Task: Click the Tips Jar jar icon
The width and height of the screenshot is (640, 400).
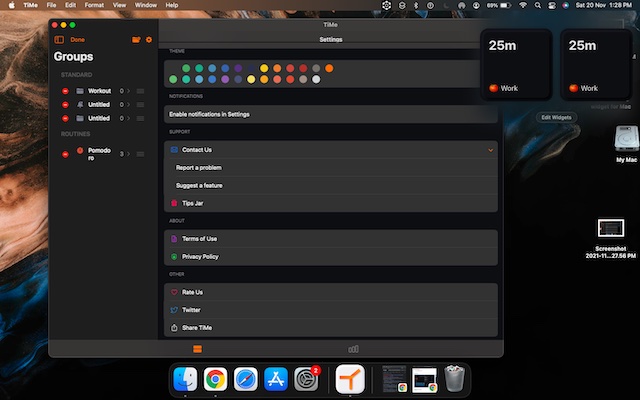Action: coord(174,203)
